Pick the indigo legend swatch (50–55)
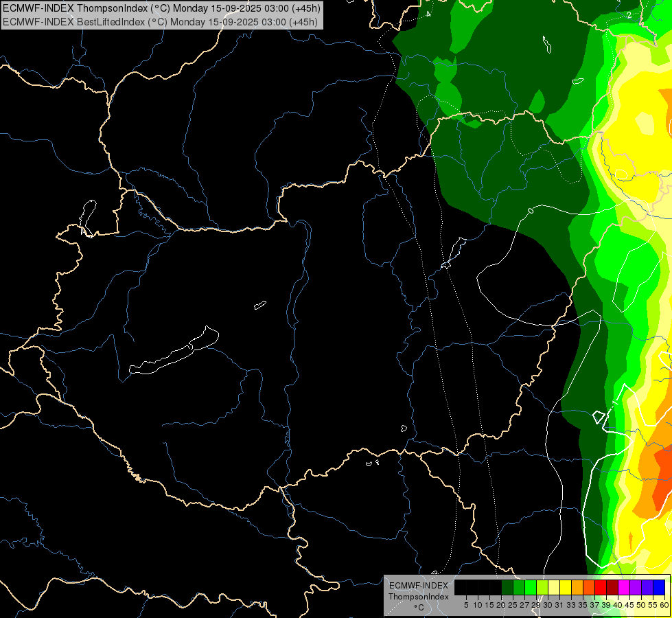 [x=647, y=587]
